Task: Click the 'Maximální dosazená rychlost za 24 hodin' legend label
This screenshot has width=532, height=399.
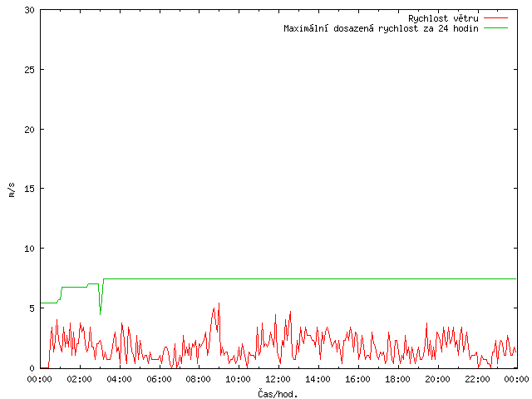Action: tap(381, 28)
